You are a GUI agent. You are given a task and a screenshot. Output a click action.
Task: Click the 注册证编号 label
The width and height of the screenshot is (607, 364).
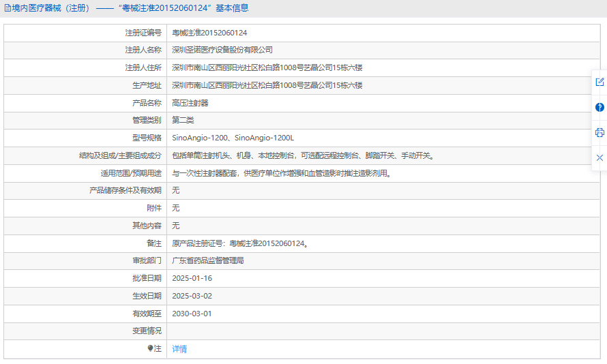[x=143, y=33]
